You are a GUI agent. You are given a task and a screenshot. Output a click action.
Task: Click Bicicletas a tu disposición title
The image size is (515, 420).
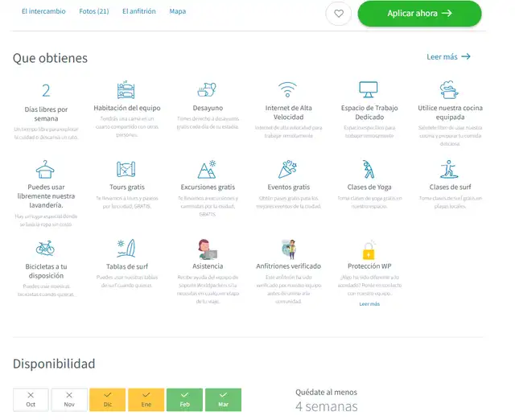click(x=46, y=271)
